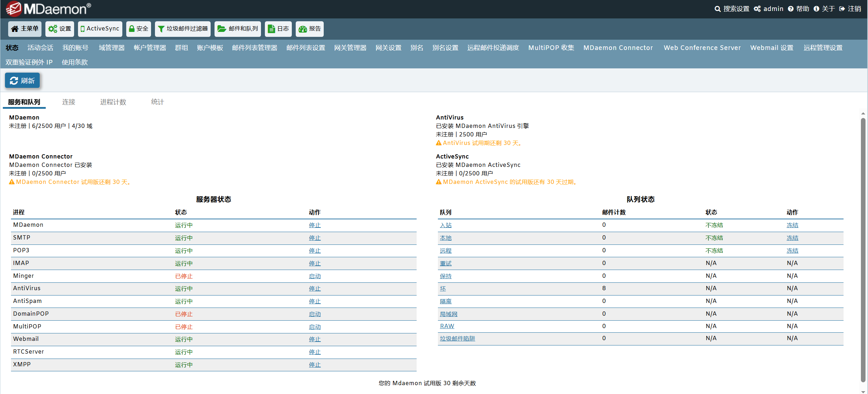The image size is (868, 394).
Task: Stop the Webmail process via 停止
Action: 315,339
